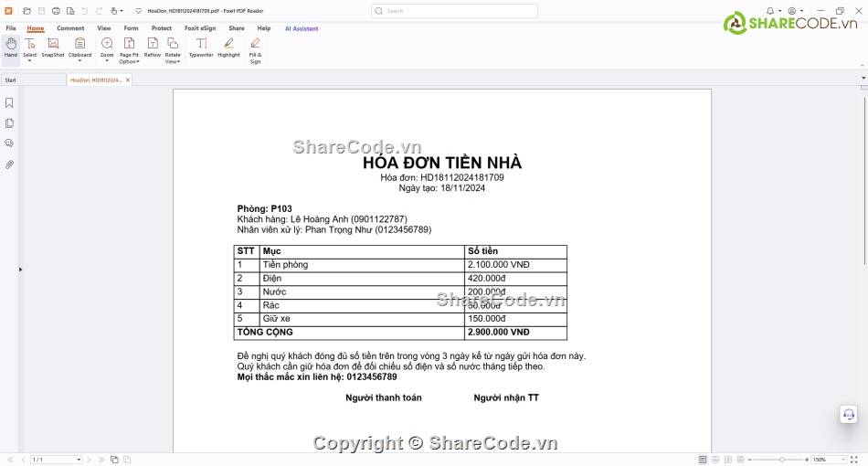Open notifications bell
Screen dimensions: 868x466
[x=770, y=11]
